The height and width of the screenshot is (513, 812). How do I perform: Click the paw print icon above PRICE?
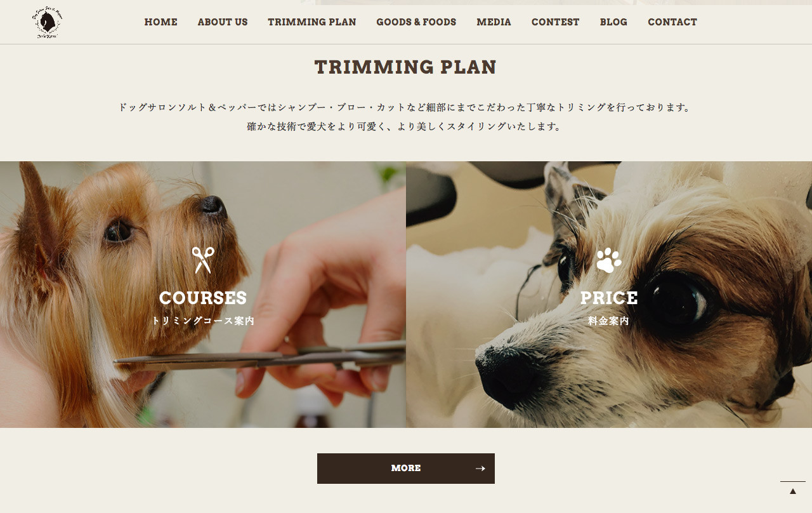coord(609,260)
